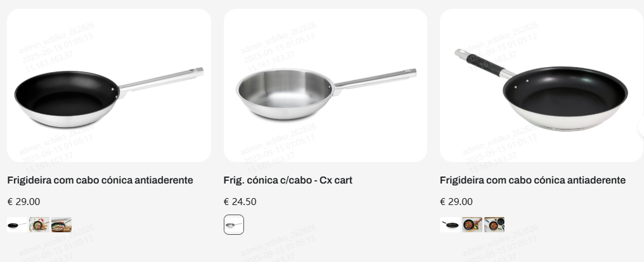Open the 'Frig. cónica c/cabo - Cx cart' link

(x=288, y=180)
